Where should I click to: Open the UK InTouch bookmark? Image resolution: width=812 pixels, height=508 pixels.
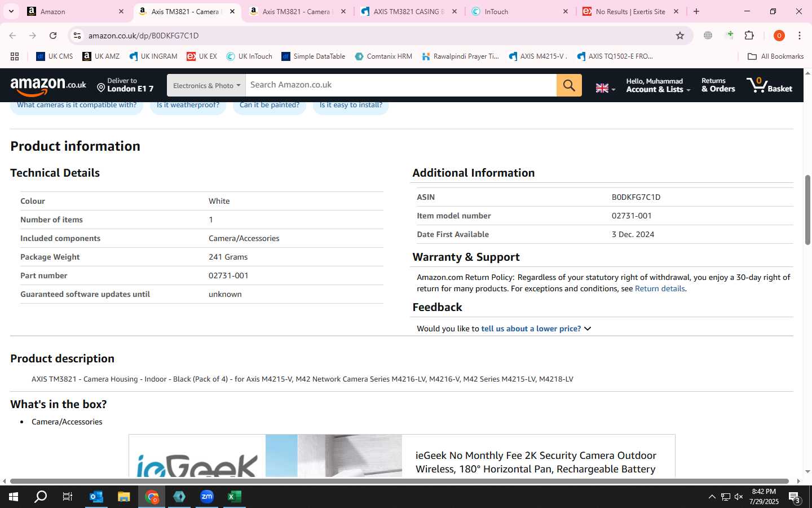pos(249,56)
